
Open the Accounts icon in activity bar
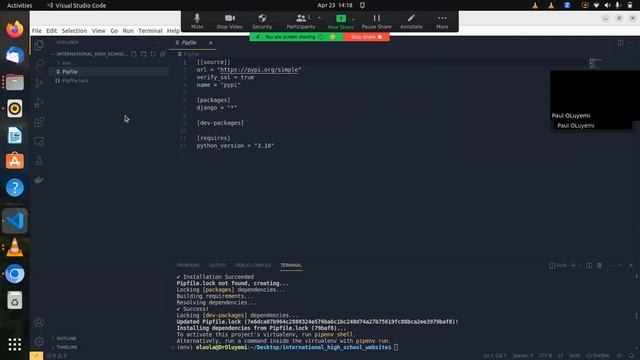coord(39,322)
